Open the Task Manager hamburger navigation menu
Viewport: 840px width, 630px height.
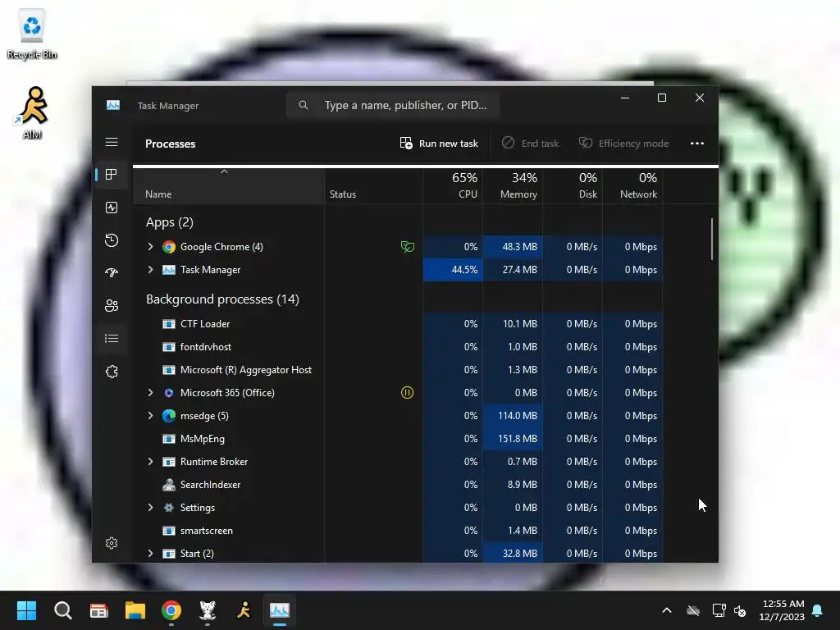(x=112, y=142)
